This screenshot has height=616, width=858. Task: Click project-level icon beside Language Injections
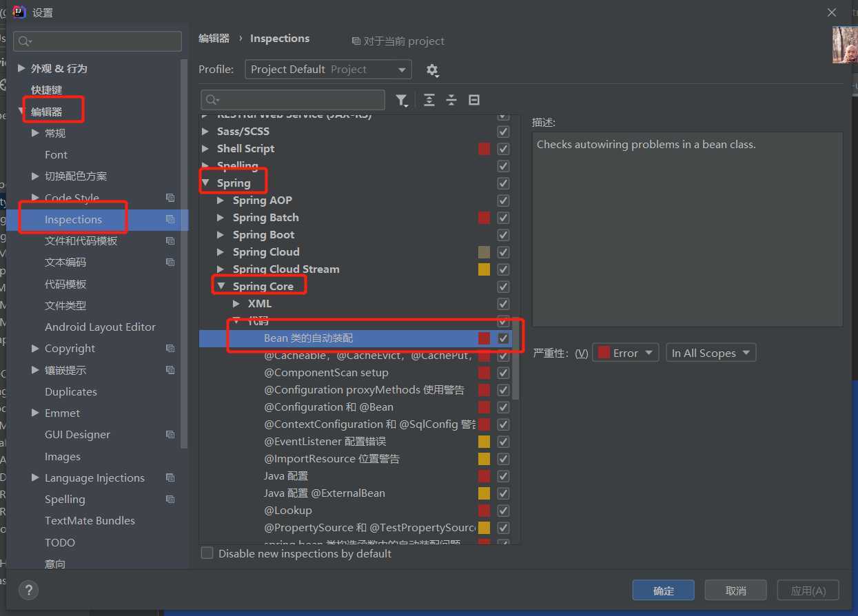(x=170, y=478)
